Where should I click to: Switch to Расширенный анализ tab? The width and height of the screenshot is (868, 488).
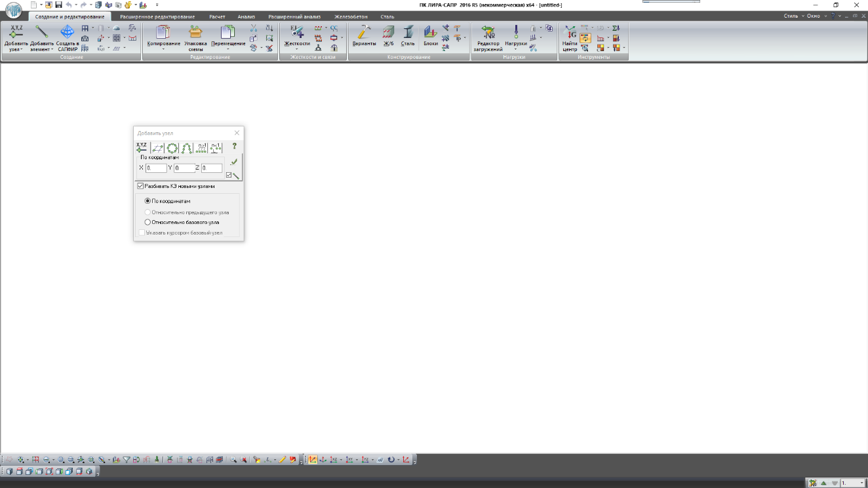(294, 16)
